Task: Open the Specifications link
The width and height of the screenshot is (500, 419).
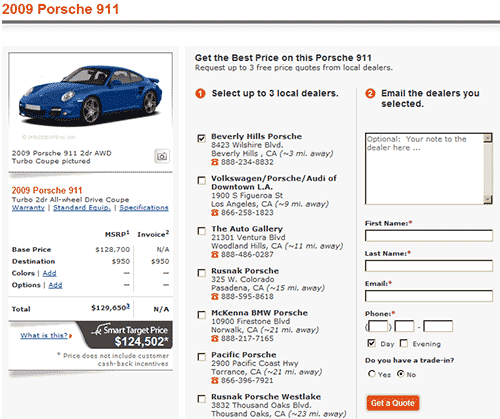Action: tap(144, 208)
